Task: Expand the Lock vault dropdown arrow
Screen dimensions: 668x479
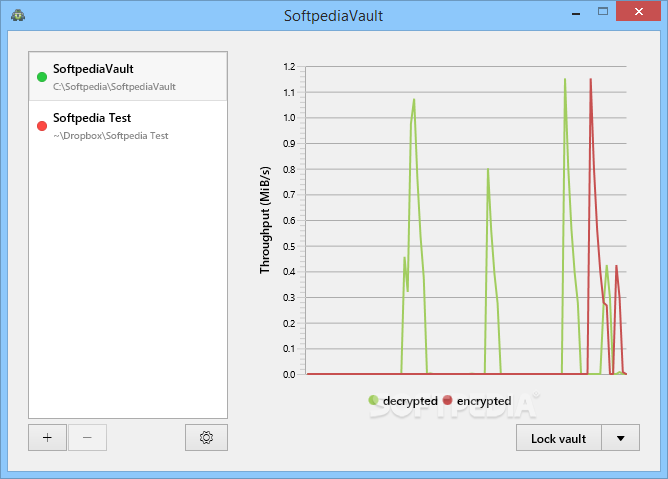Action: [621, 438]
